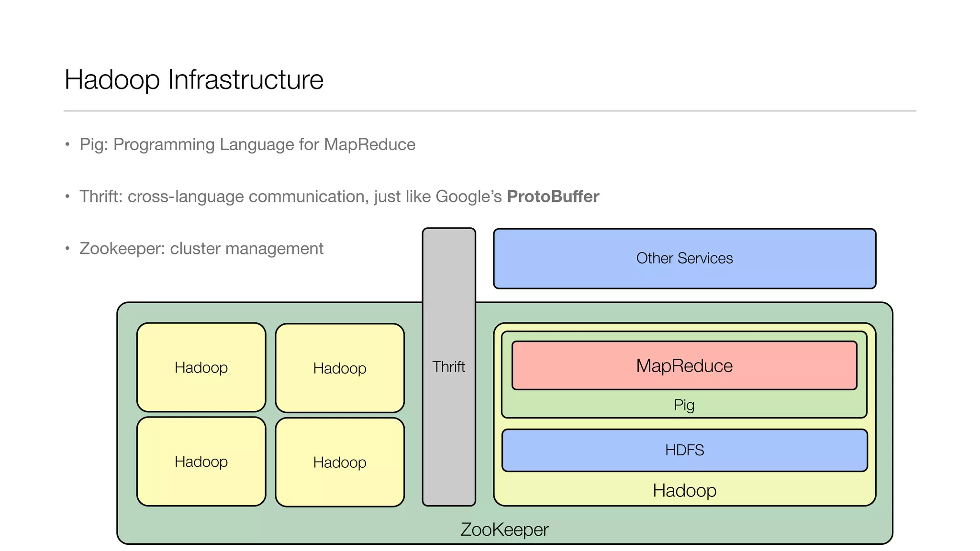Click the bullet dot before Zookeeper line
This screenshot has width=980, height=551.
[x=67, y=249]
